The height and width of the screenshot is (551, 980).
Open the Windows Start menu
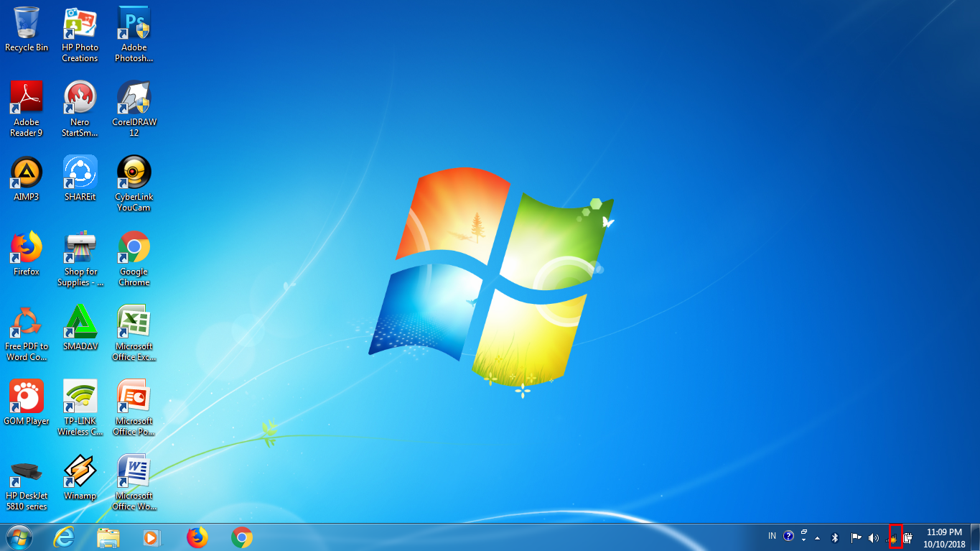coord(19,537)
